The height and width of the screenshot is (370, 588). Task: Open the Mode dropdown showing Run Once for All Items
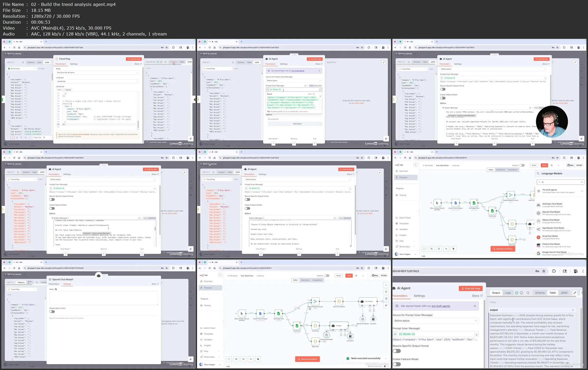97,73
